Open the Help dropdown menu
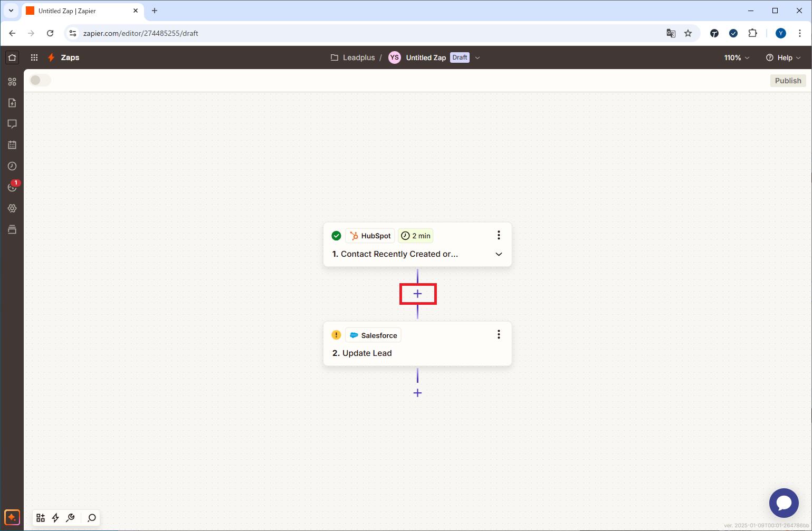812x531 pixels. 784,57
